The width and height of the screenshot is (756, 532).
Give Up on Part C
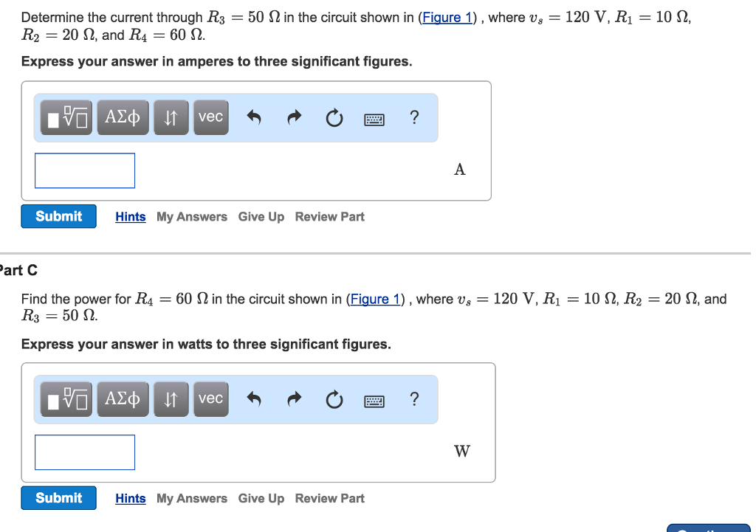click(261, 498)
